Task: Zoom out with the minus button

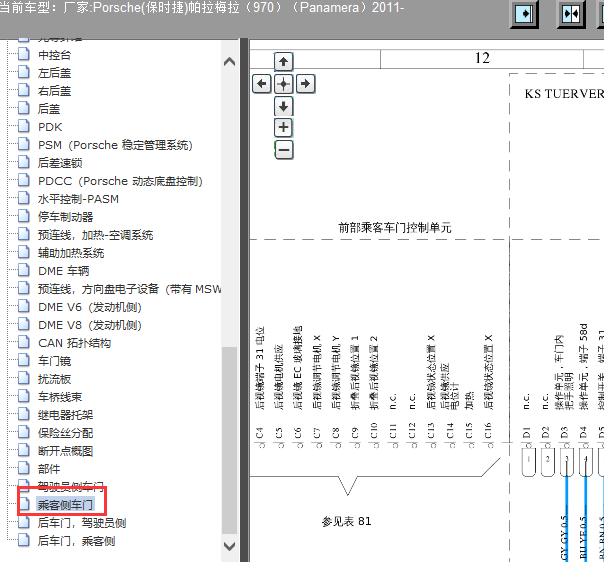Action: click(284, 150)
